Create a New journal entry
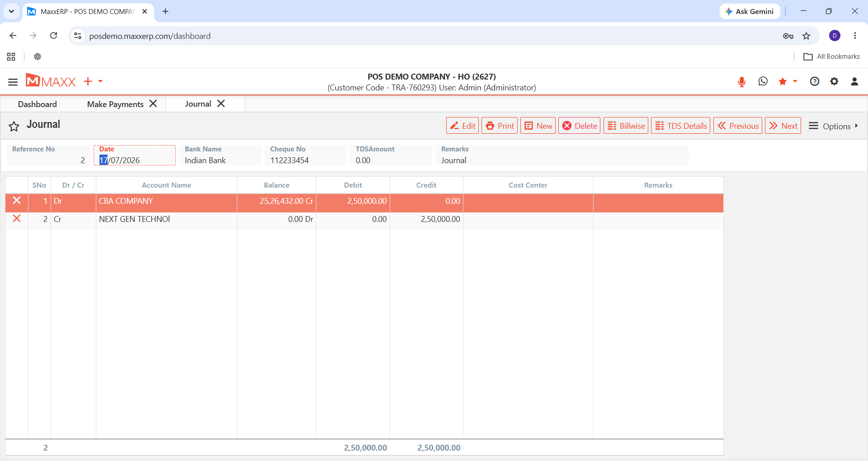 point(538,126)
